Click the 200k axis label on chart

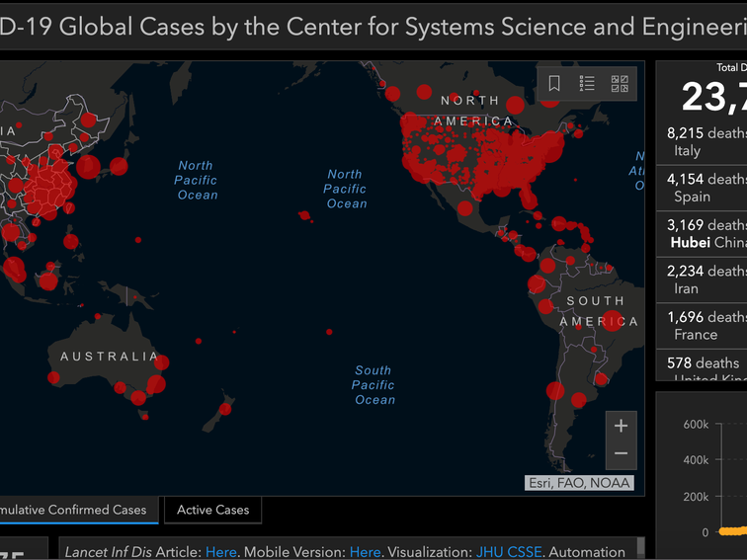tap(696, 497)
